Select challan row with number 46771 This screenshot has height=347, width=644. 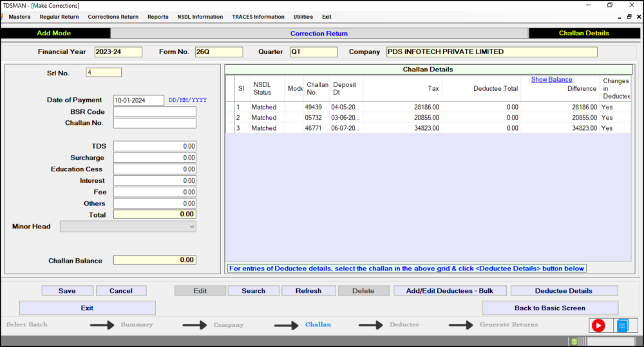click(x=428, y=128)
